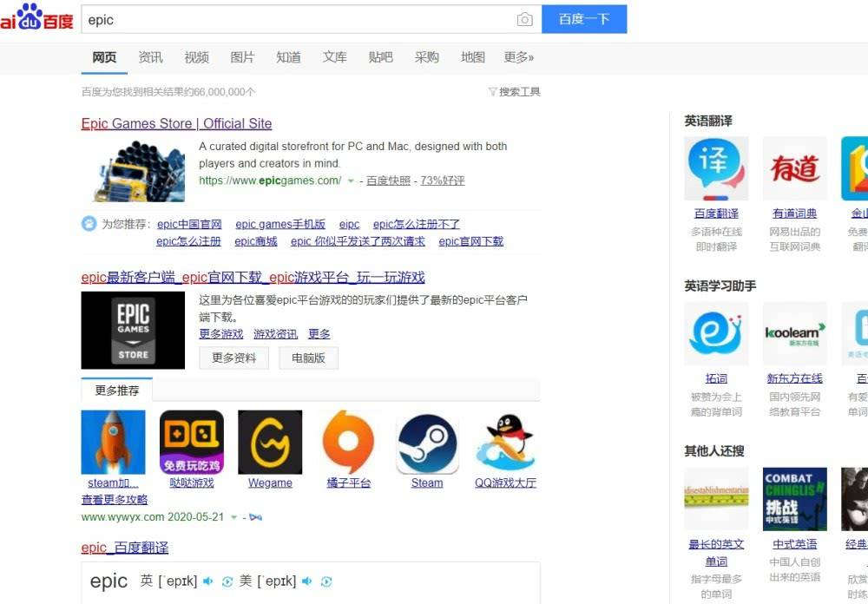Open Wegame from the recommended platforms
The image size is (868, 604).
[x=269, y=443]
